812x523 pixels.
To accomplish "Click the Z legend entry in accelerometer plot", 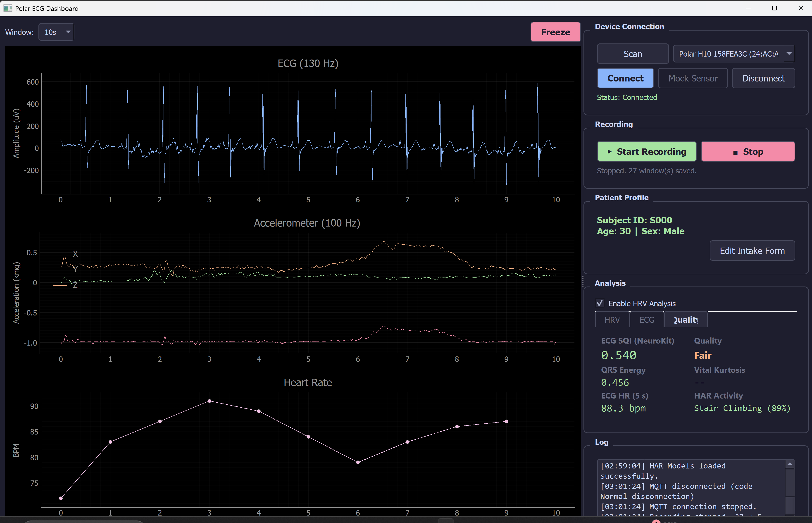I will coord(75,285).
